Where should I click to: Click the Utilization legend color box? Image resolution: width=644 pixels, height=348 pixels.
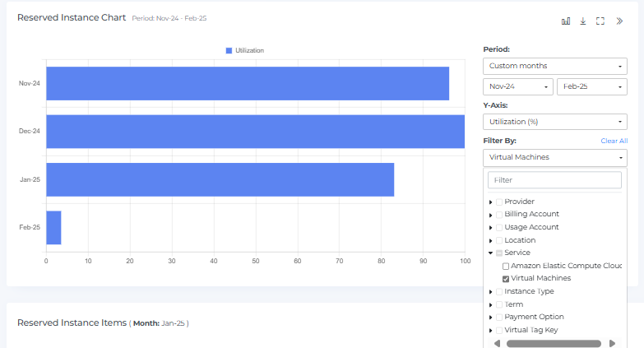(x=229, y=51)
